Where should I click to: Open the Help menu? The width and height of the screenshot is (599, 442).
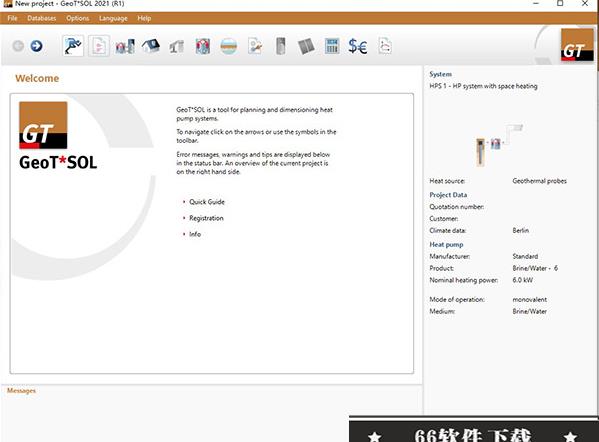tap(144, 18)
